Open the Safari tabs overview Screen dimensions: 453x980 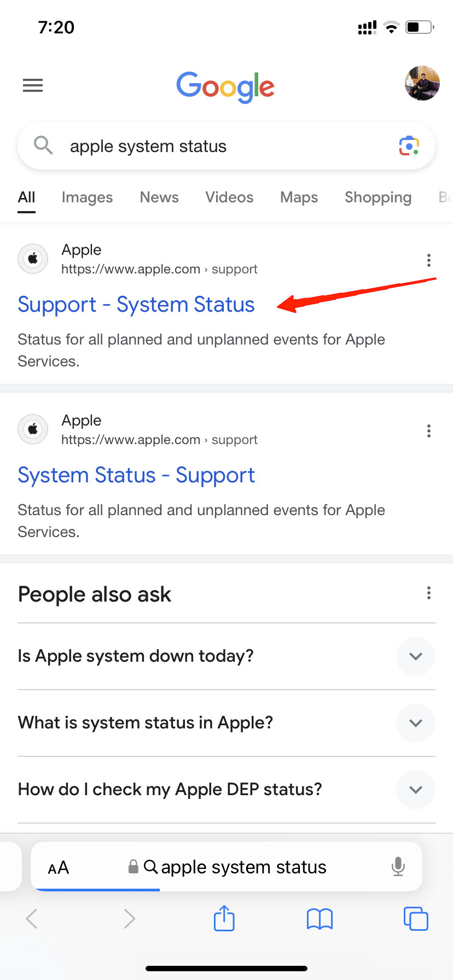coord(415,918)
